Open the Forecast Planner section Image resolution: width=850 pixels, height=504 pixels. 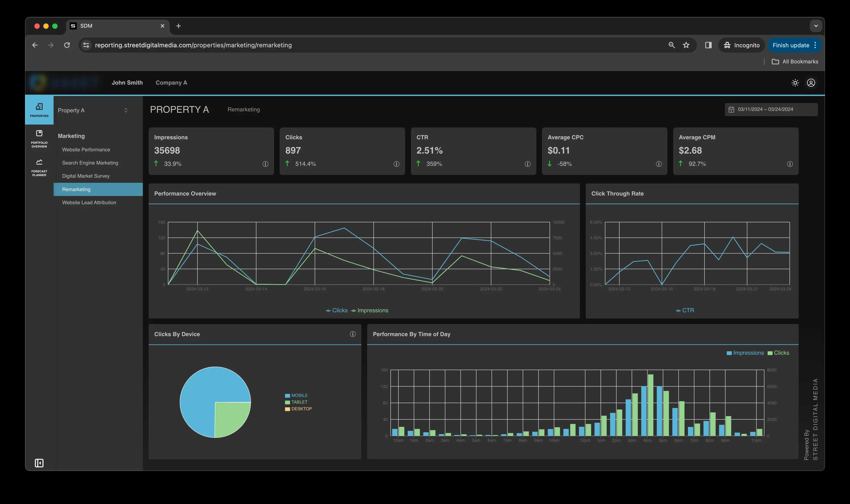pyautogui.click(x=39, y=167)
